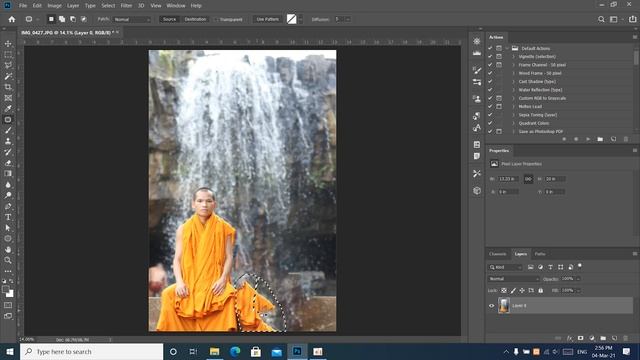
Task: Click the Source button in options bar
Action: pyautogui.click(x=169, y=19)
